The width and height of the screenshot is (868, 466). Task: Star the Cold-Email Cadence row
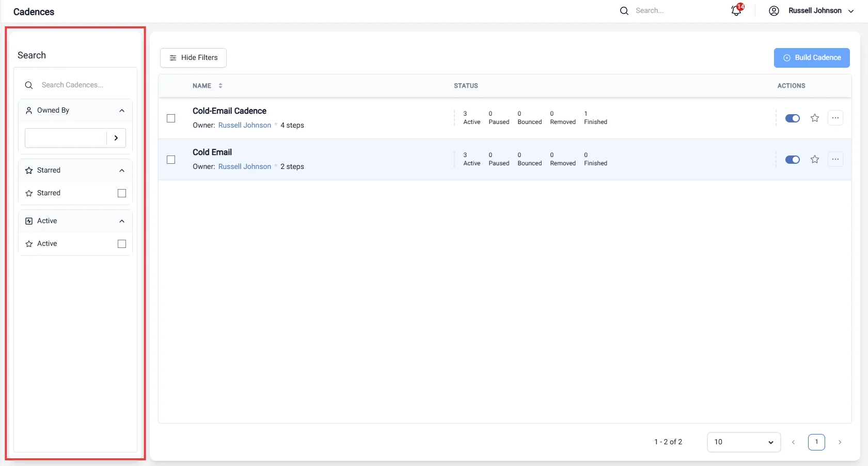click(x=815, y=118)
